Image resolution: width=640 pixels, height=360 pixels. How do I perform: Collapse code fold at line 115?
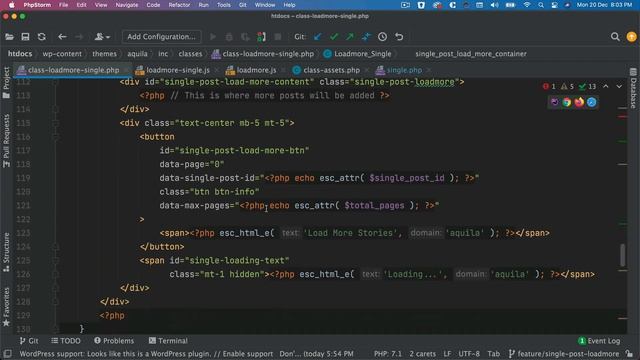pos(56,123)
